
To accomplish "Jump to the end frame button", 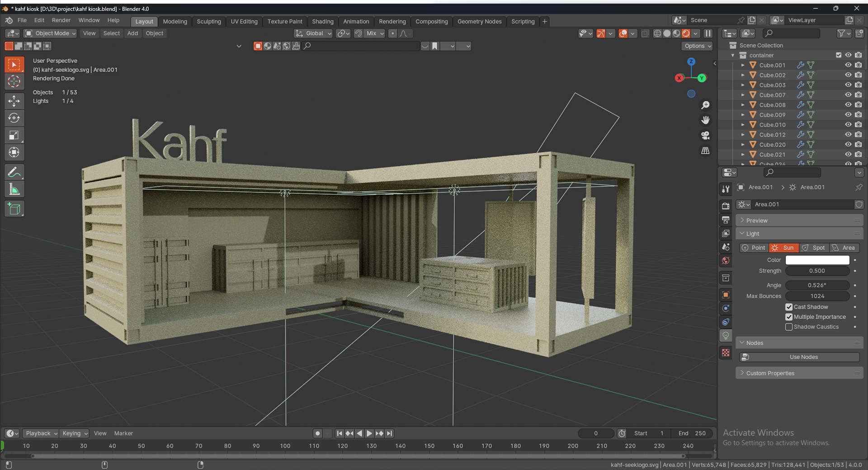I will click(x=389, y=433).
